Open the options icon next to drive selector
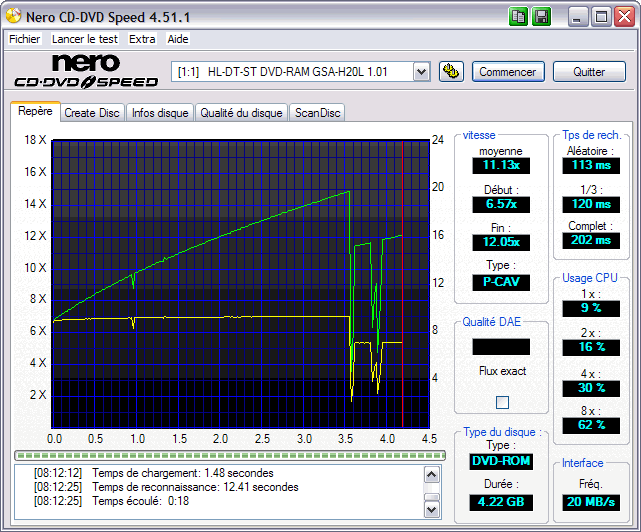 pyautogui.click(x=451, y=72)
